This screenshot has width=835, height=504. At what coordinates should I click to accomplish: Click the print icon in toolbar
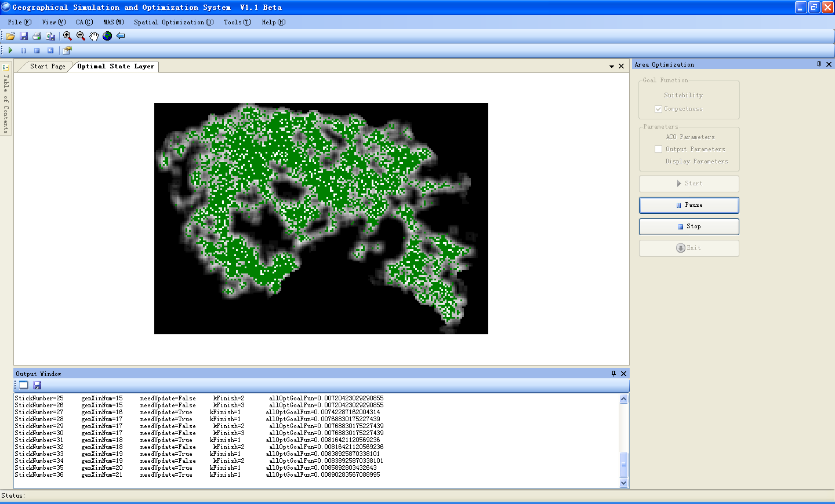(37, 36)
